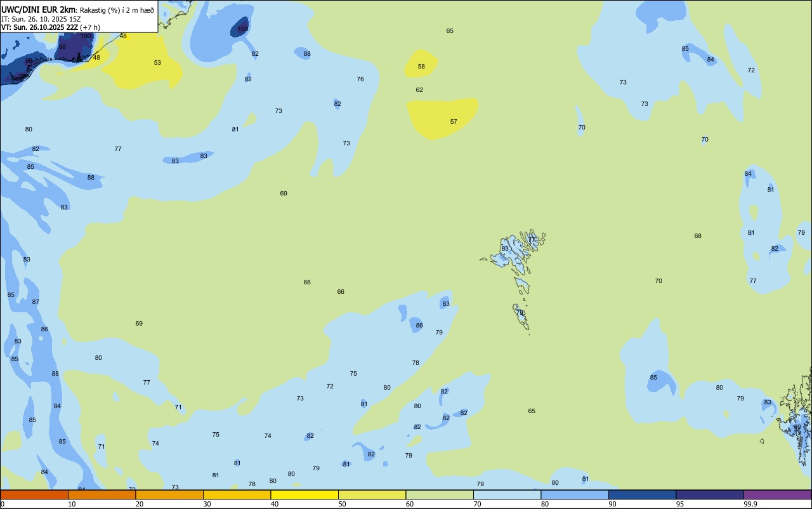Click the purple legend swatch above 99.9
Viewport: 812px width, 509px height.
click(x=777, y=494)
